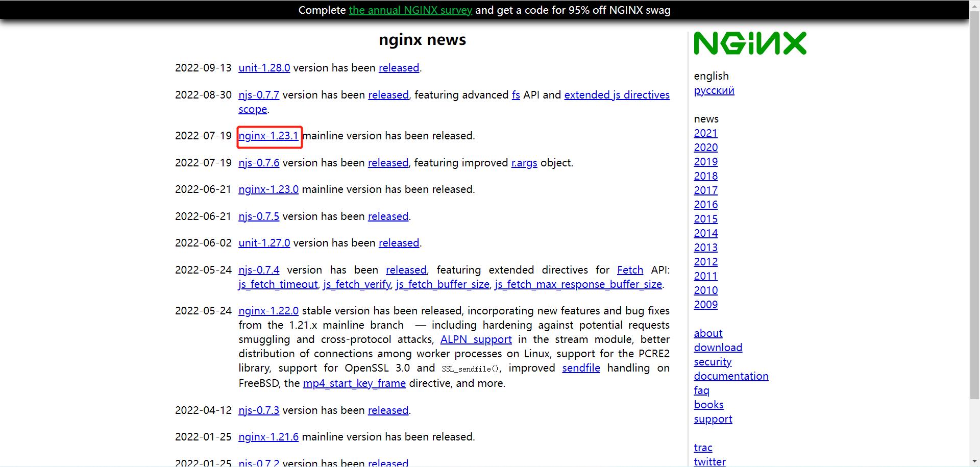
Task: Open the ALPN support link
Action: click(476, 339)
